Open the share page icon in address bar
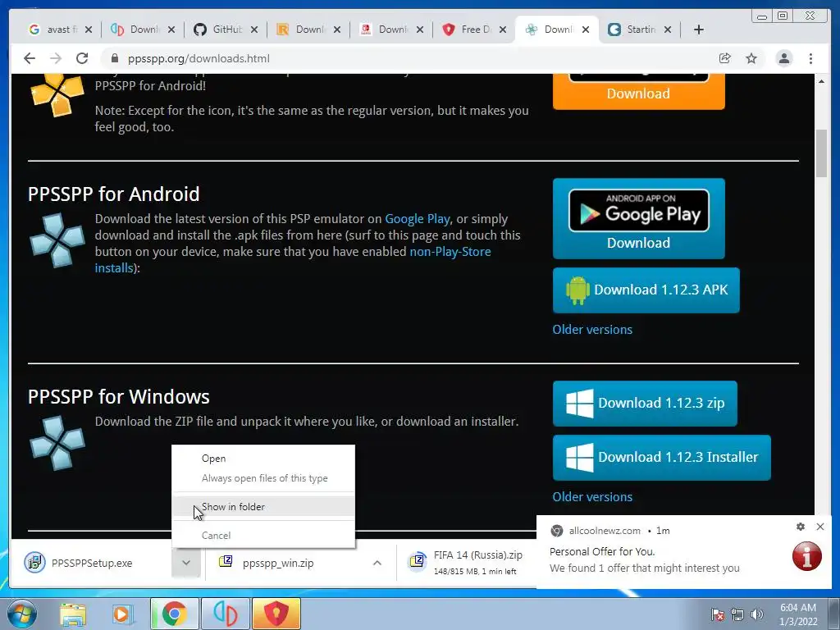Screen dimensions: 840x630 pos(725,58)
